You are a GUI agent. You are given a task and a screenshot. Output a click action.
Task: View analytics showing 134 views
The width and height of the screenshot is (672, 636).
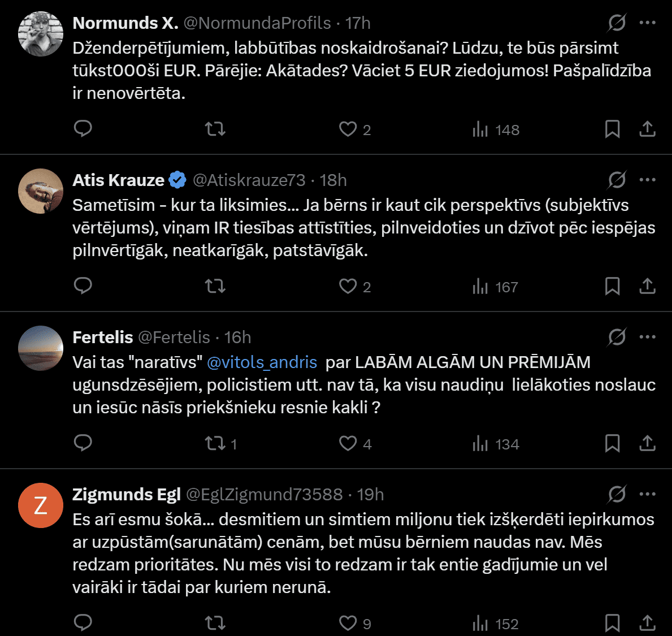click(496, 444)
